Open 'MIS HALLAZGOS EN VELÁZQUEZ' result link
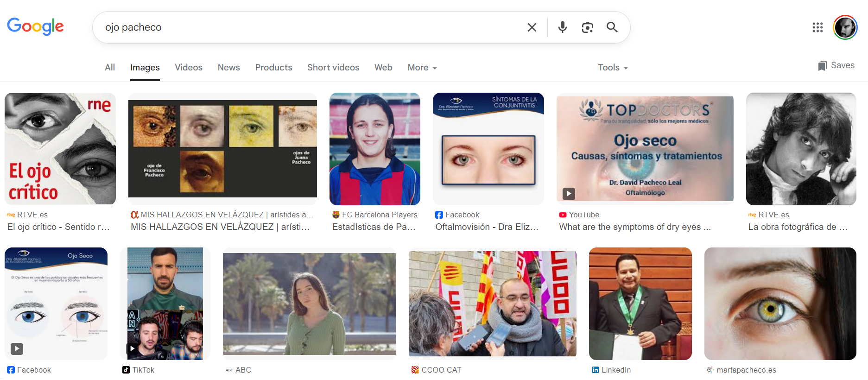The height and width of the screenshot is (380, 868). pos(220,227)
